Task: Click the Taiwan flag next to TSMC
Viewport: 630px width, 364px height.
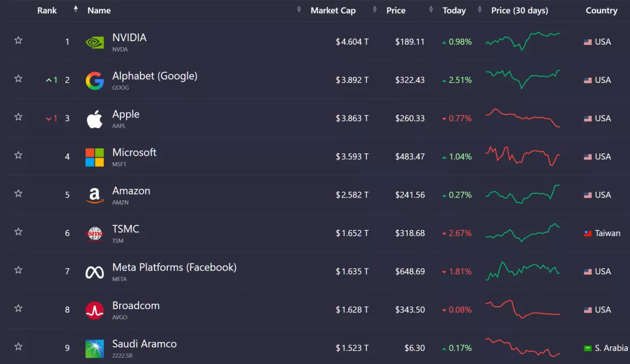Action: (588, 234)
